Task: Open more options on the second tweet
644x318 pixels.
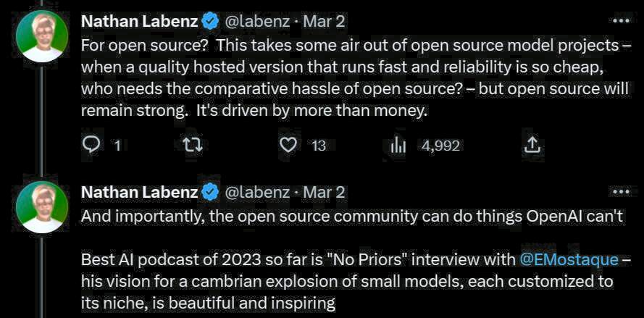Action: (621, 191)
